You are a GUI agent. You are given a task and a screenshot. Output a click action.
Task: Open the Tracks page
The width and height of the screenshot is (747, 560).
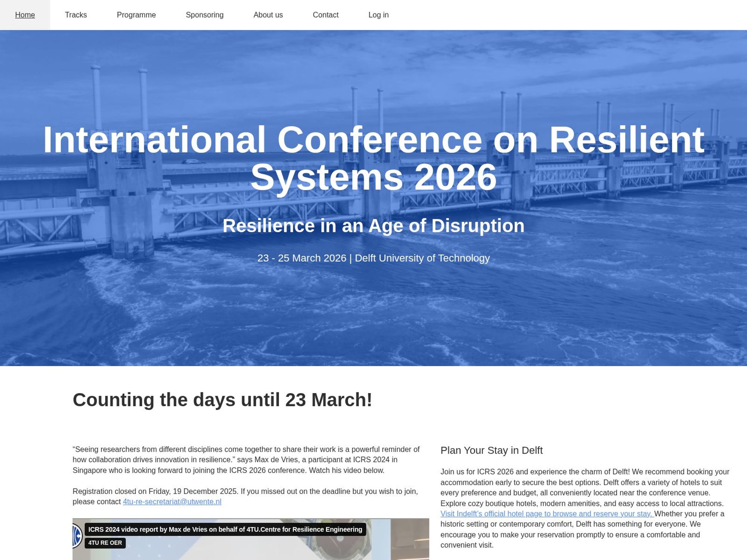click(76, 15)
